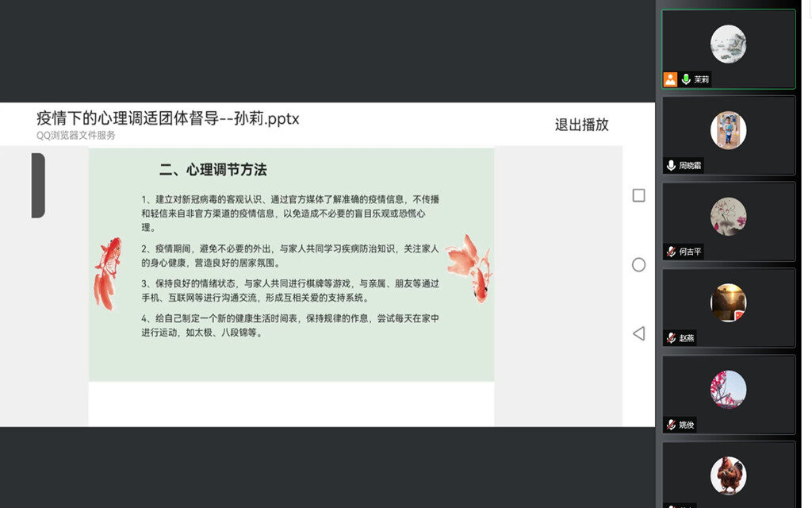The height and width of the screenshot is (508, 812).
Task: Click the orange host icon beside 茉莉
Action: click(x=670, y=79)
